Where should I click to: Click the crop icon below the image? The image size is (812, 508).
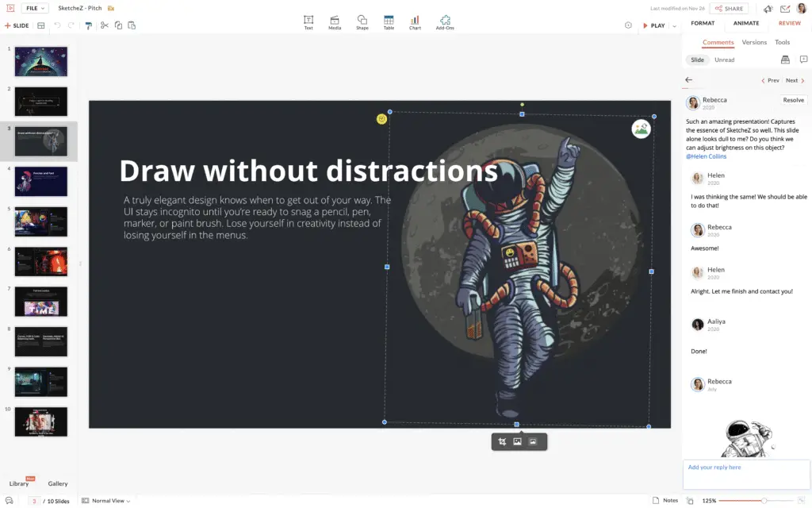[x=502, y=441]
